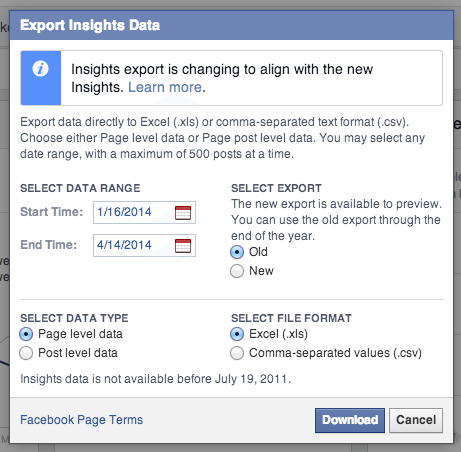
Task: Open the Start Time calendar picker
Action: point(183,213)
